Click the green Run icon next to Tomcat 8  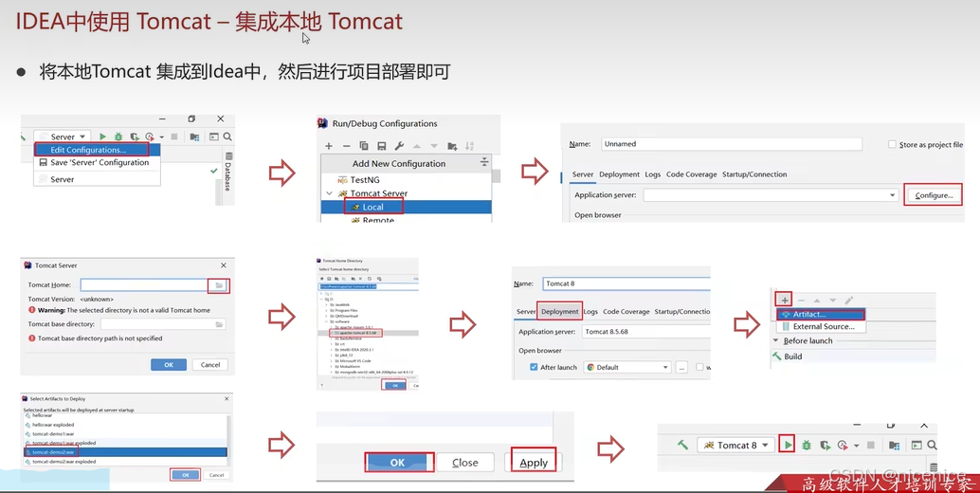tap(789, 445)
